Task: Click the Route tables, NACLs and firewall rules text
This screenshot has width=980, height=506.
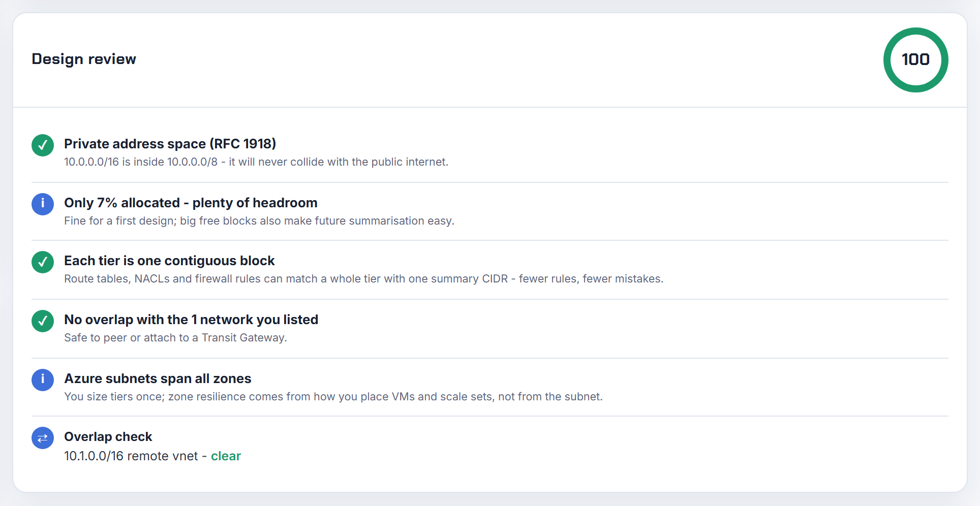Action: [364, 279]
